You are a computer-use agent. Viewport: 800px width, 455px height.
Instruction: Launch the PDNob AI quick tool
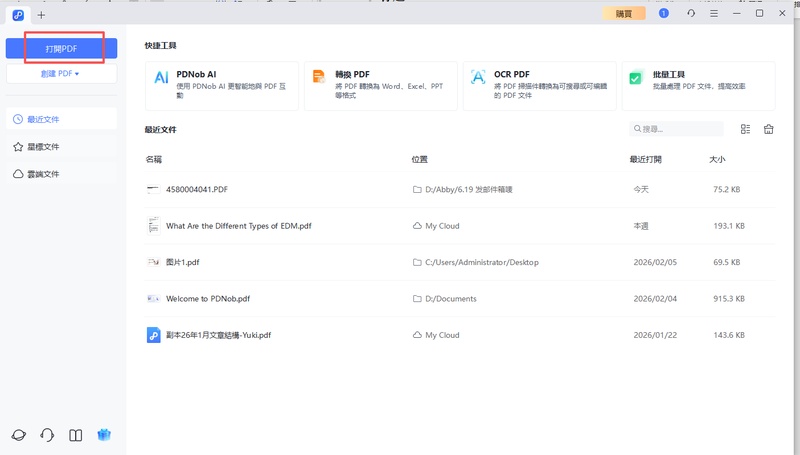[x=221, y=84]
